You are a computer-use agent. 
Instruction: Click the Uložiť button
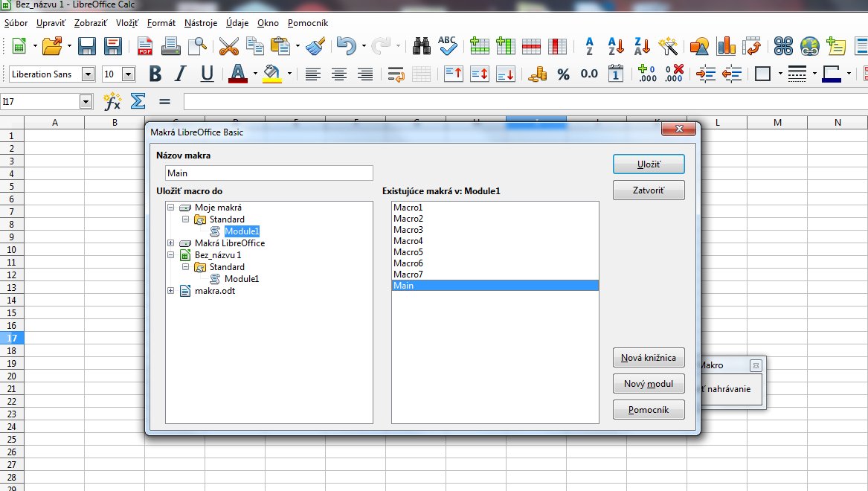click(649, 164)
